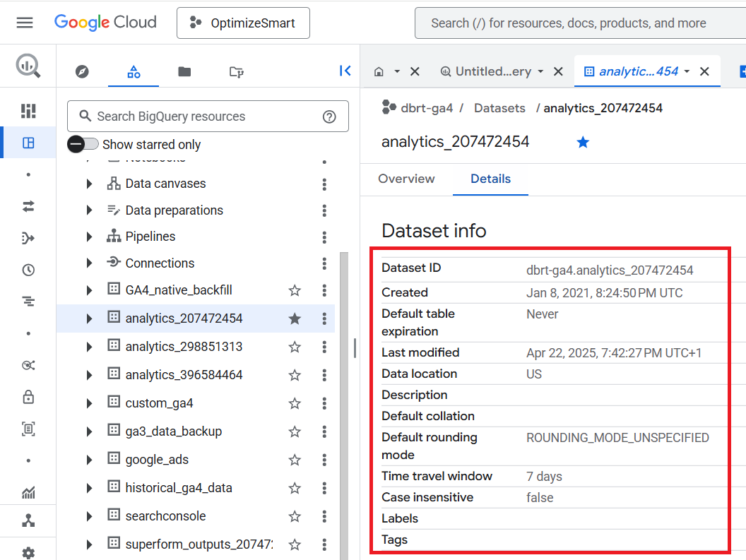Image resolution: width=746 pixels, height=560 pixels.
Task: Open help for Search BigQuery resources
Action: click(x=329, y=117)
